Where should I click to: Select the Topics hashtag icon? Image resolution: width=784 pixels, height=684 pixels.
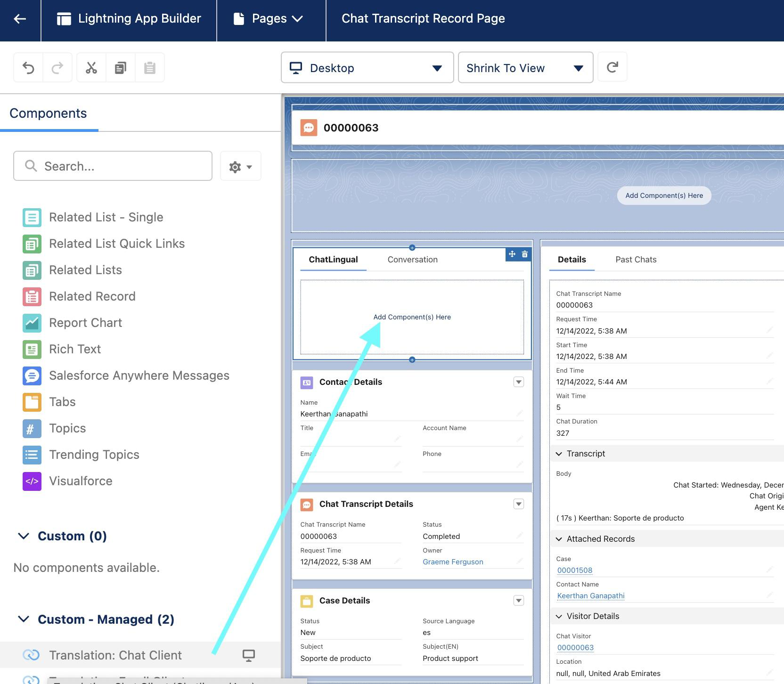(x=32, y=428)
